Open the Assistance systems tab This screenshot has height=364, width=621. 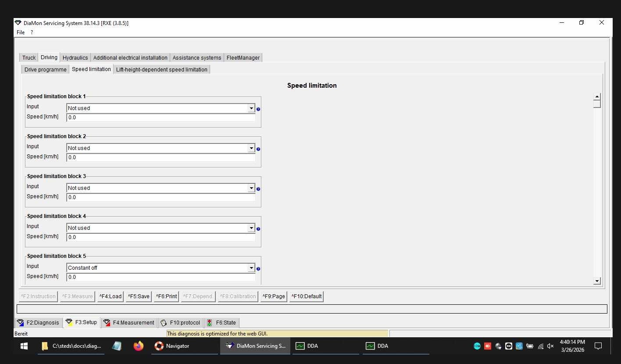(x=197, y=58)
